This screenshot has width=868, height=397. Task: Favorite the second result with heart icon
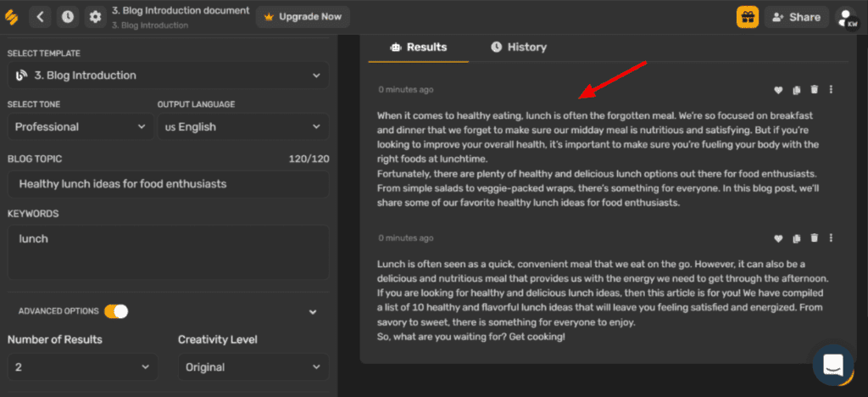point(778,238)
